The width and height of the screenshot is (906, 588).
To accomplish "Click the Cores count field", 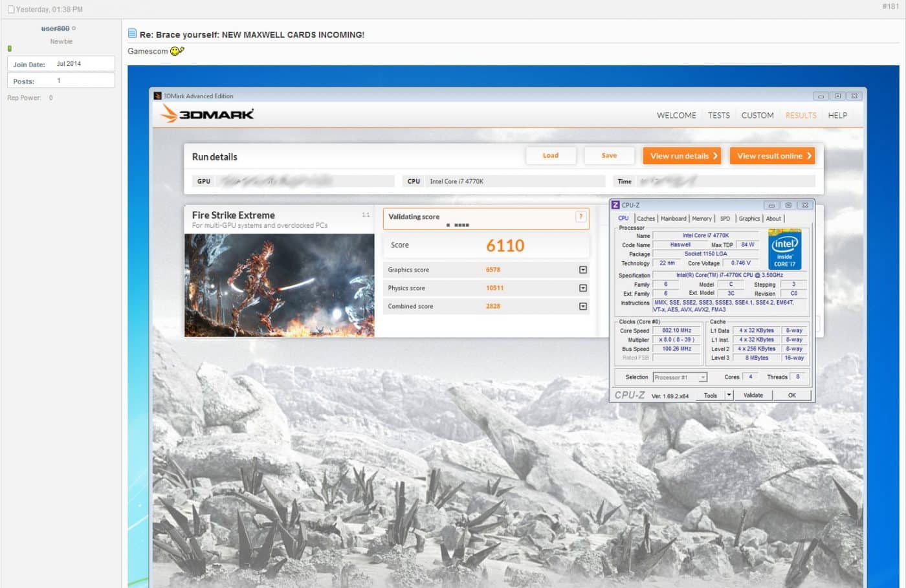I will pos(751,376).
